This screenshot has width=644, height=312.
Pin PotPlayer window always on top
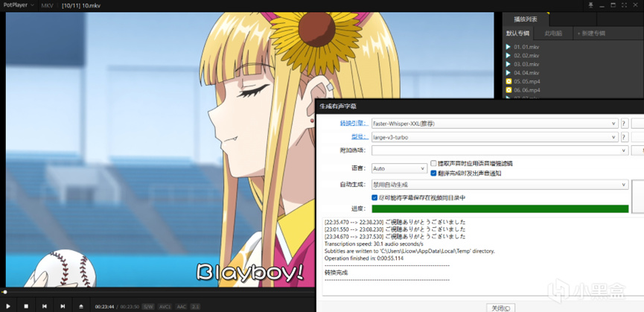[x=591, y=5]
